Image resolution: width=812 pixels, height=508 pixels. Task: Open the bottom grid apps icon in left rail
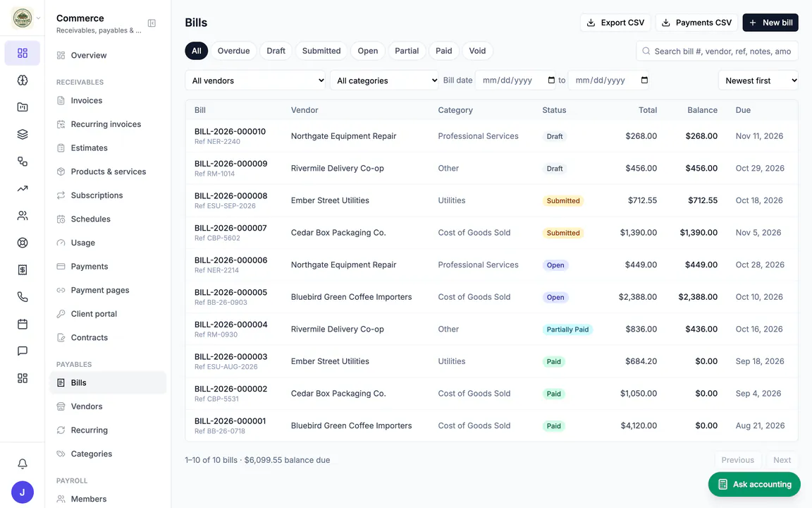(x=23, y=378)
